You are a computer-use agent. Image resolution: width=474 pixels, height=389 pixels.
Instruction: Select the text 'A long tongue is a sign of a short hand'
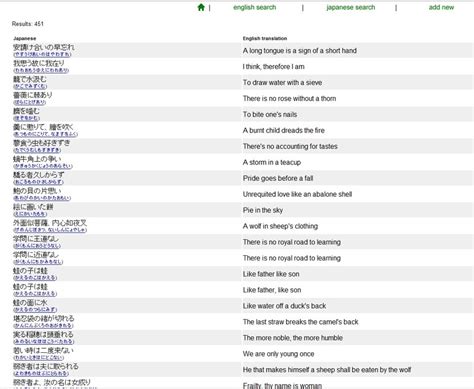[x=300, y=51]
